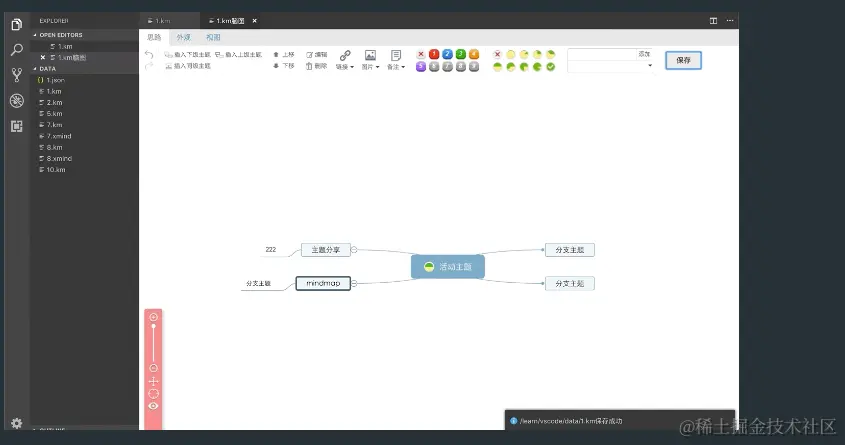Select the 222 leaf node
The height and width of the screenshot is (445, 845).
point(271,249)
